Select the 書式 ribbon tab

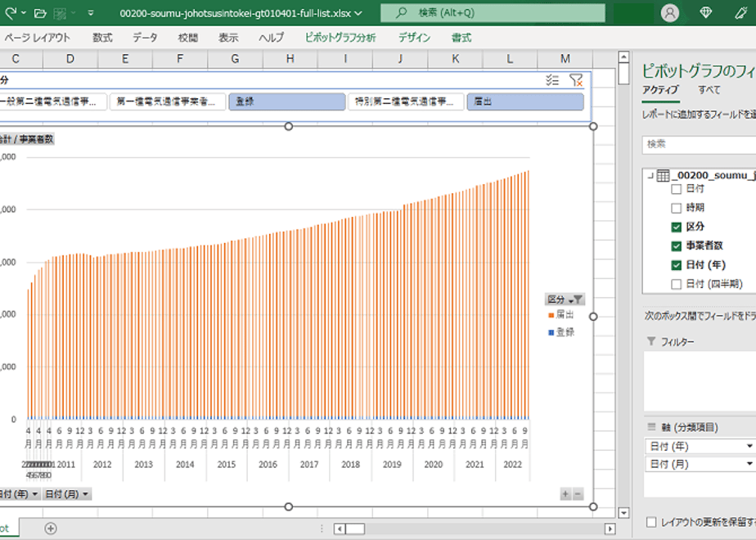pyautogui.click(x=461, y=38)
